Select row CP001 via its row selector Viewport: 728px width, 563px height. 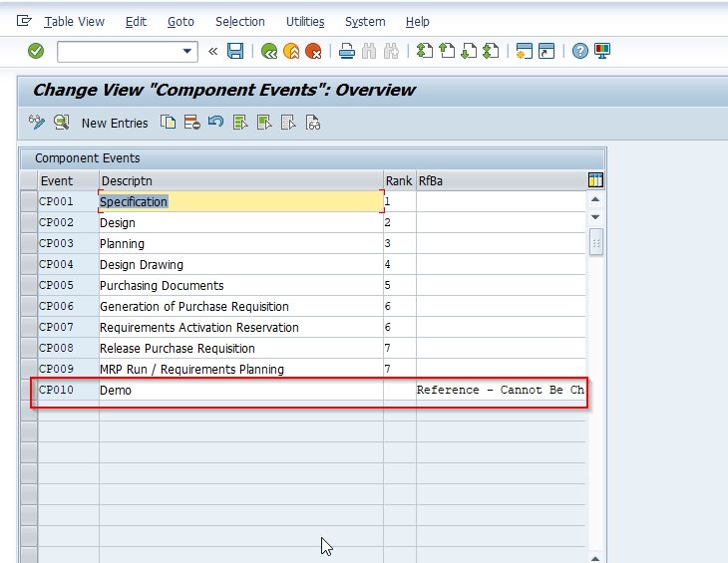(x=29, y=201)
